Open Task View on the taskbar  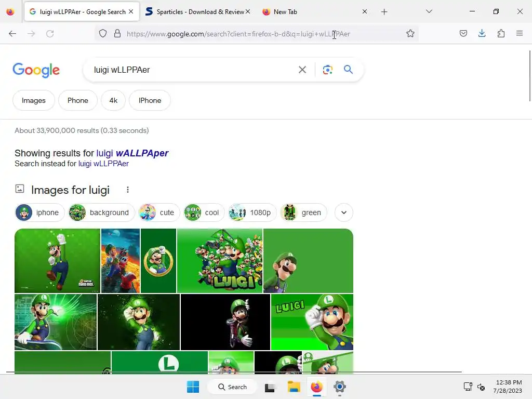pos(270,387)
